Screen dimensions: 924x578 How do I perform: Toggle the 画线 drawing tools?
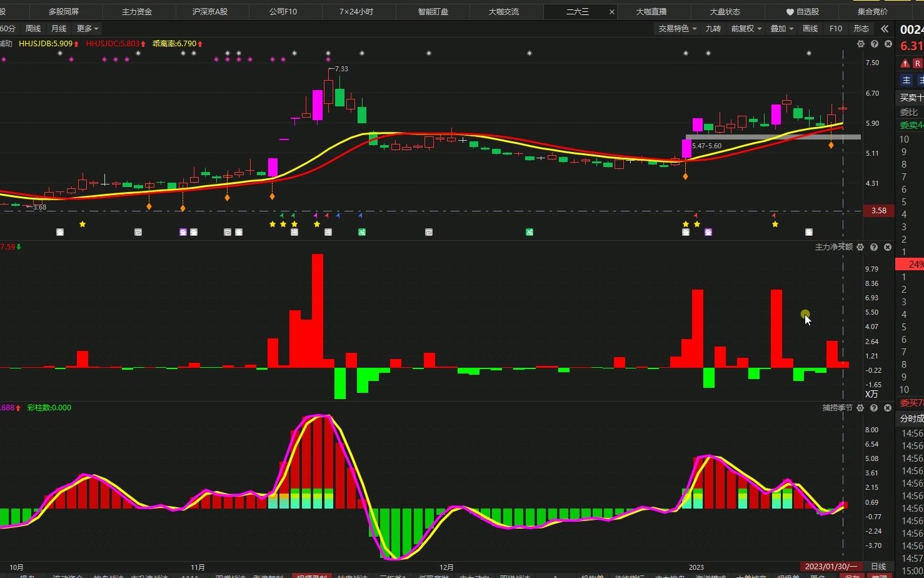[810, 29]
